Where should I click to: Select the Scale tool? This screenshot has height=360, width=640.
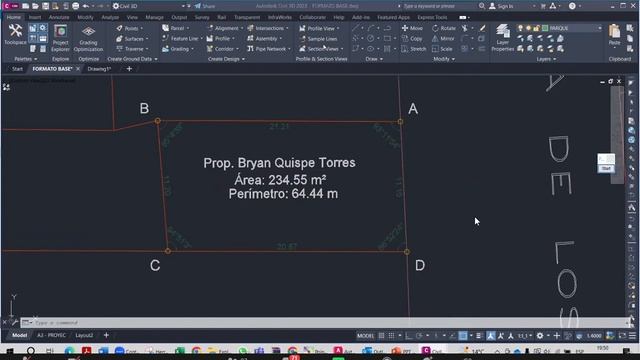click(442, 49)
